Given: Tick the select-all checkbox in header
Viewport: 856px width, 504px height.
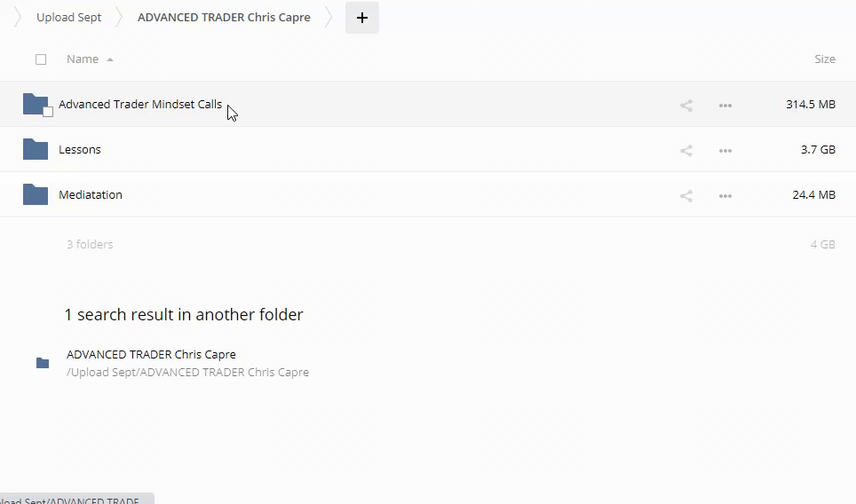Looking at the screenshot, I should [x=41, y=59].
